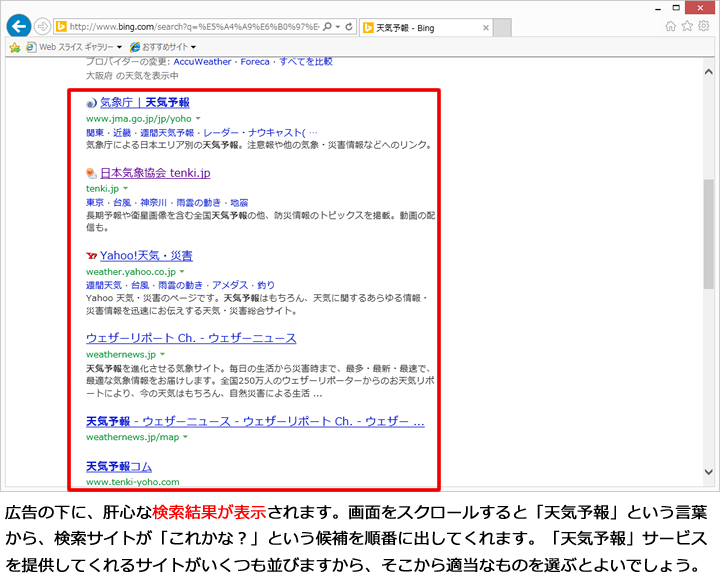This screenshot has width=720, height=582.
Task: Click アメダス sublink under Yahoo!天気
Action: [230, 285]
